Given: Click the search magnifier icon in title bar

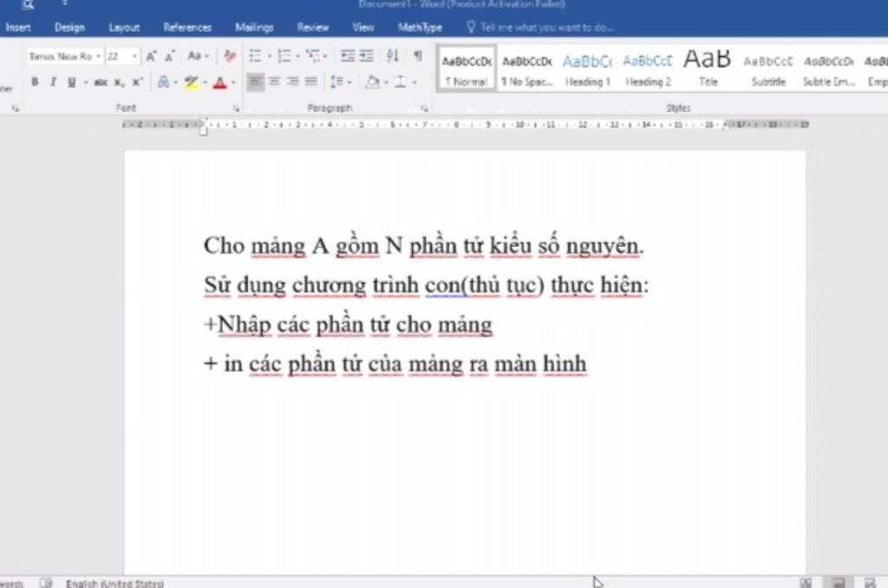Looking at the screenshot, I should (x=28, y=4).
